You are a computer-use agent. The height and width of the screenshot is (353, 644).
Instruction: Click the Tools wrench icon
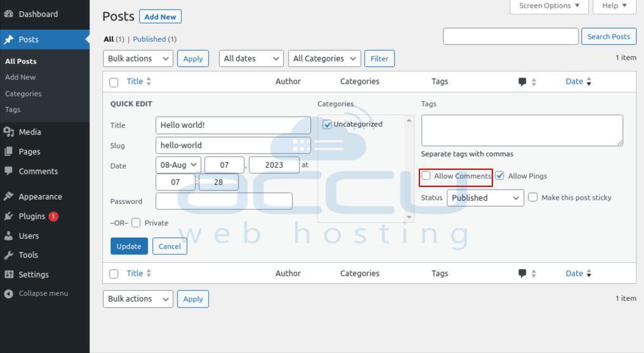click(x=9, y=255)
